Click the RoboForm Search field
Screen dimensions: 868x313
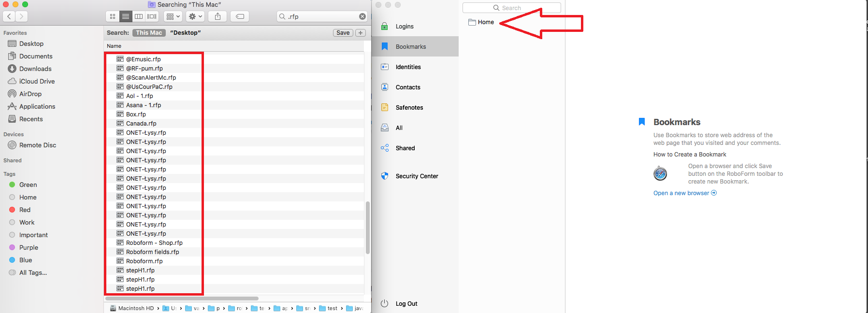tap(512, 8)
